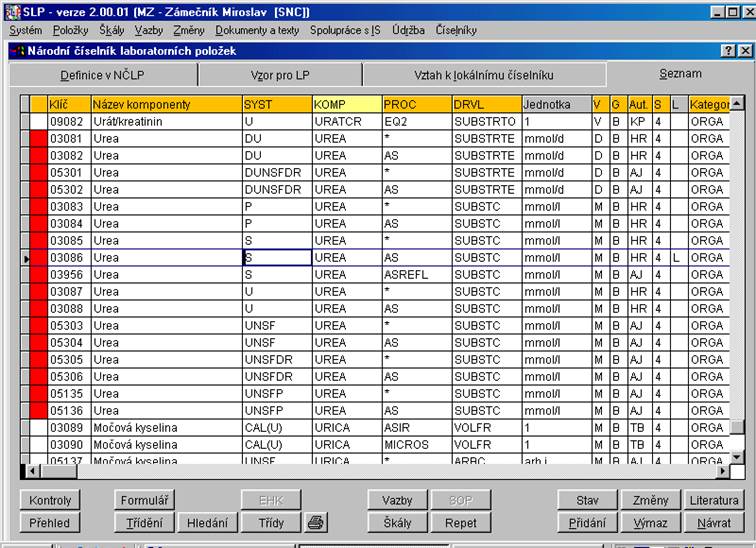Image resolution: width=756 pixels, height=548 pixels.
Task: Open the Vztah k lokálnímu číselníku tab
Action: pyautogui.click(x=484, y=75)
